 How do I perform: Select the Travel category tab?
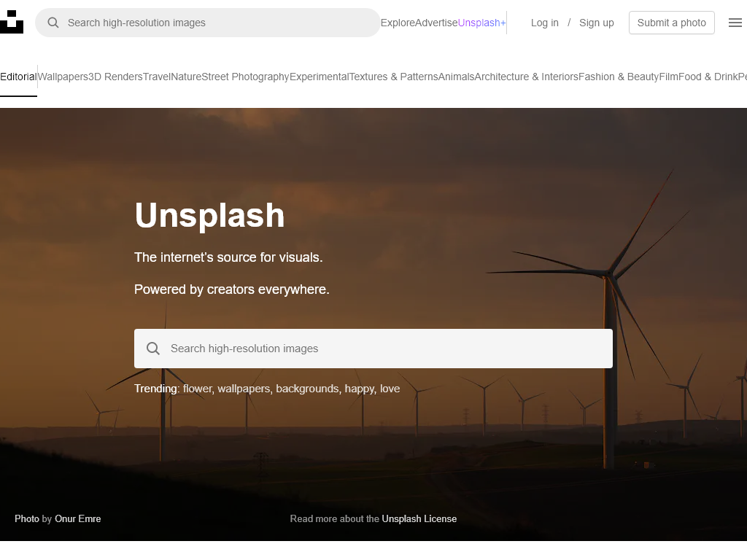tap(156, 77)
